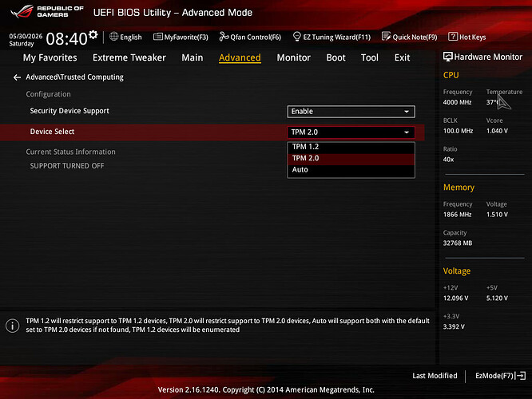Switch to Extreme Tweaker tab
The width and height of the screenshot is (532, 399).
[129, 57]
